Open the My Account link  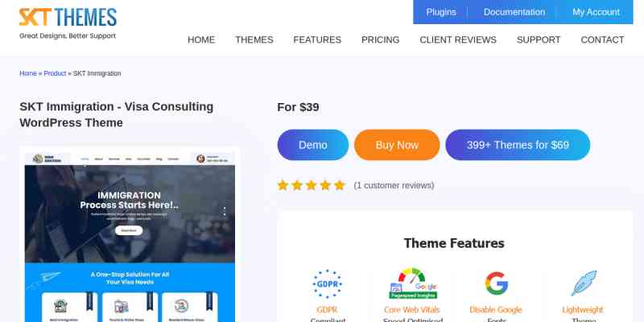596,12
